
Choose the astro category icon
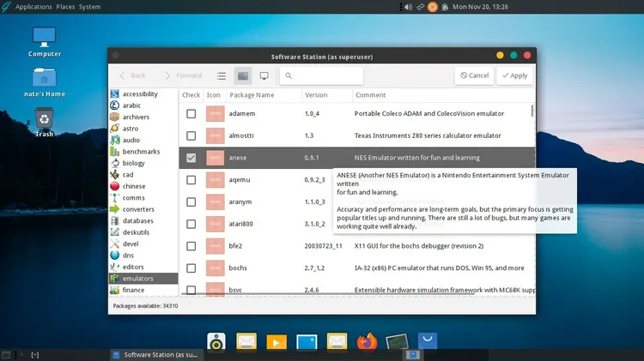(x=114, y=129)
